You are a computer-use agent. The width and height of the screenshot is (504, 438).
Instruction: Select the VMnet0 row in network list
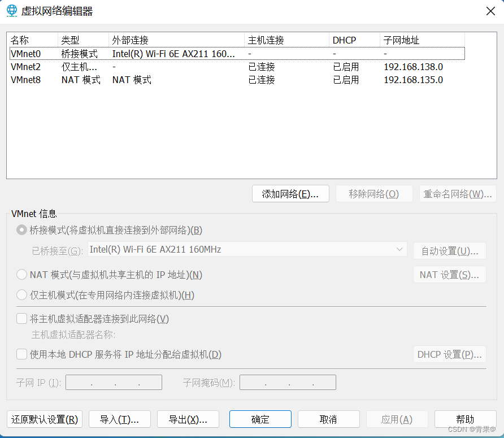pos(237,54)
